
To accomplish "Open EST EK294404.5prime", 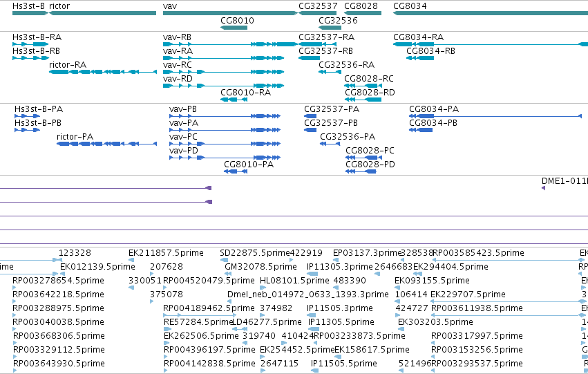I will 451,267.
